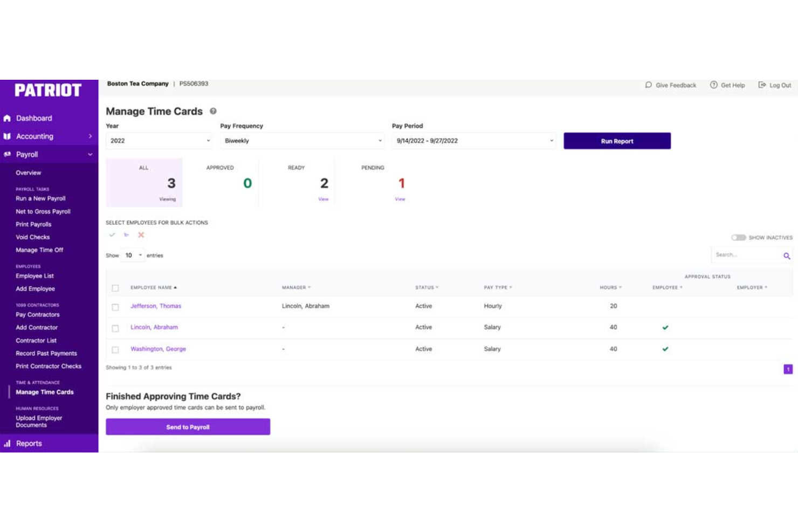Open the Pay Period date range dropdown
The height and width of the screenshot is (532, 798).
pyautogui.click(x=474, y=141)
